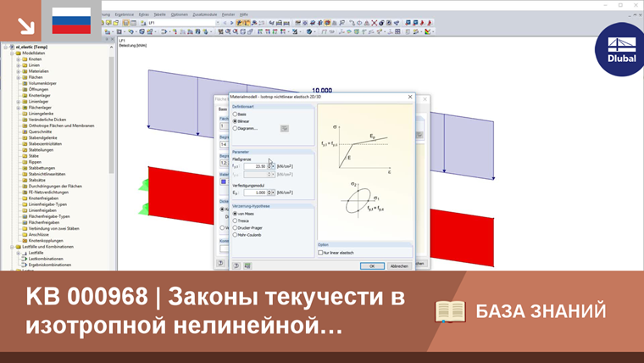The width and height of the screenshot is (644, 363).
Task: Click the Verfestigungsmodul Ep value field
Action: [x=255, y=193]
